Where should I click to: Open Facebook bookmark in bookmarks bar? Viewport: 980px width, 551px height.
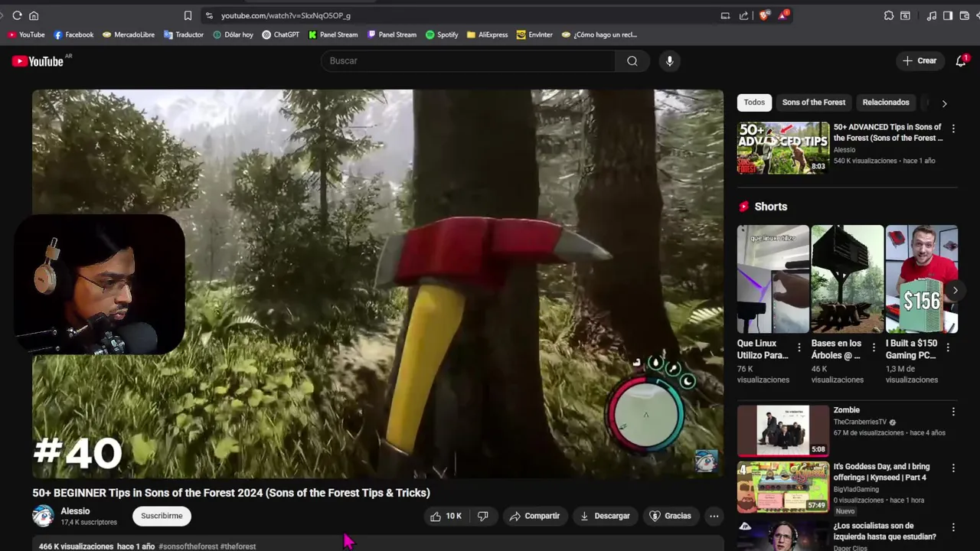(x=73, y=34)
